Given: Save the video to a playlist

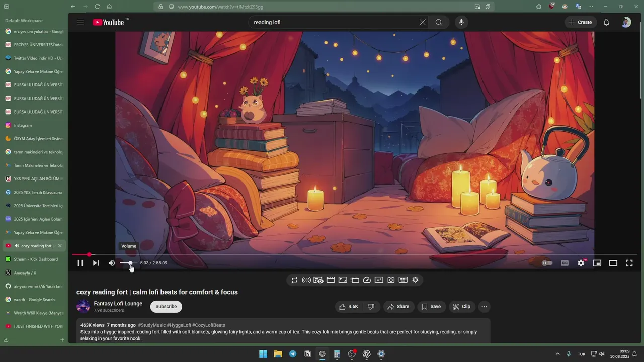Looking at the screenshot, I should pyautogui.click(x=431, y=307).
